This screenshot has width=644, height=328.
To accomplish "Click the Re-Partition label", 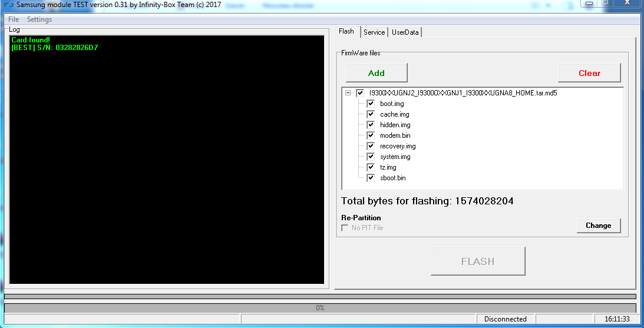I will coord(361,217).
